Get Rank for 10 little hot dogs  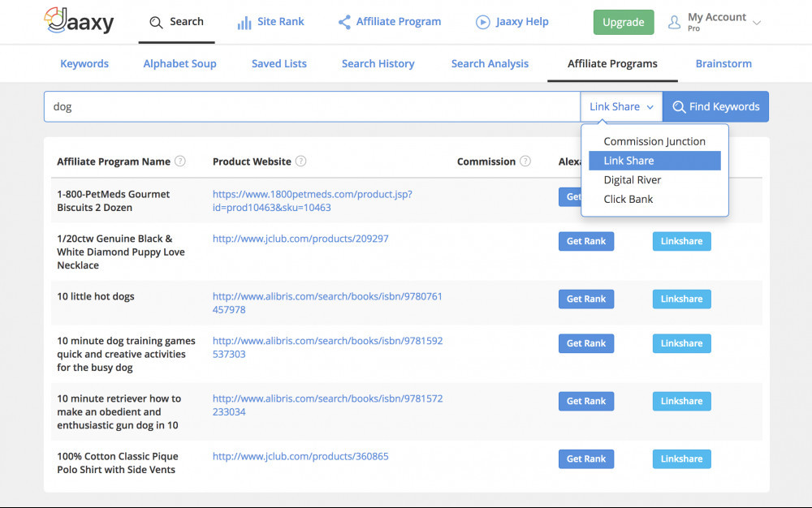[586, 299]
